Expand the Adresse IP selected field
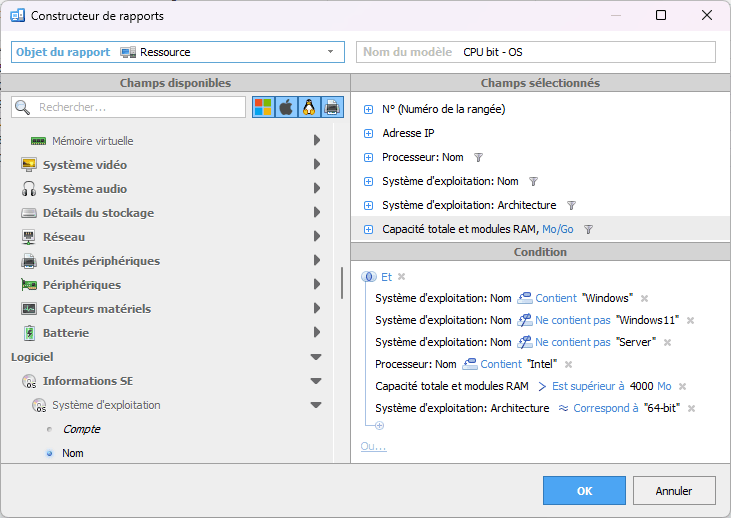Image resolution: width=731 pixels, height=518 pixels. tap(368, 133)
